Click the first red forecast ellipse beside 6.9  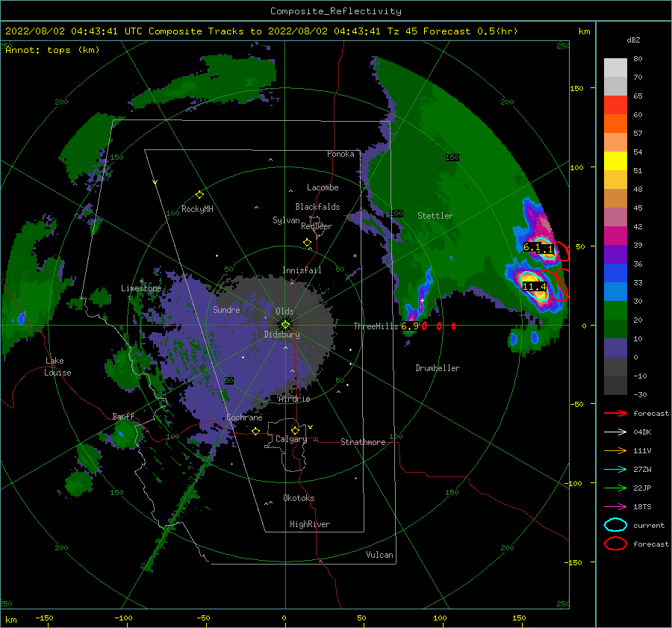click(x=424, y=326)
